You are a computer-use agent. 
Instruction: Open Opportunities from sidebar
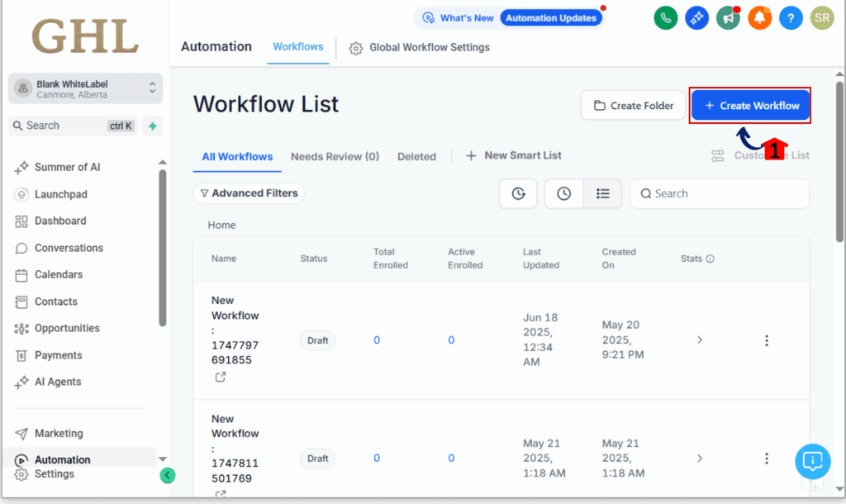click(x=68, y=328)
